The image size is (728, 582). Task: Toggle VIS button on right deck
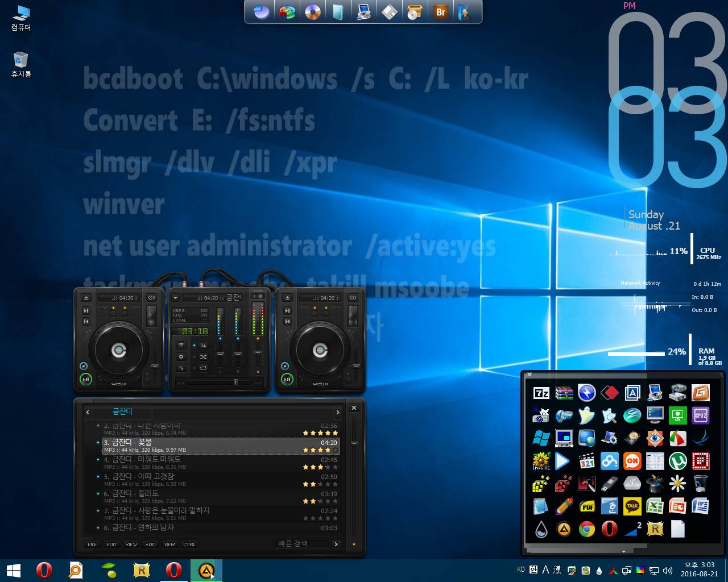click(325, 314)
